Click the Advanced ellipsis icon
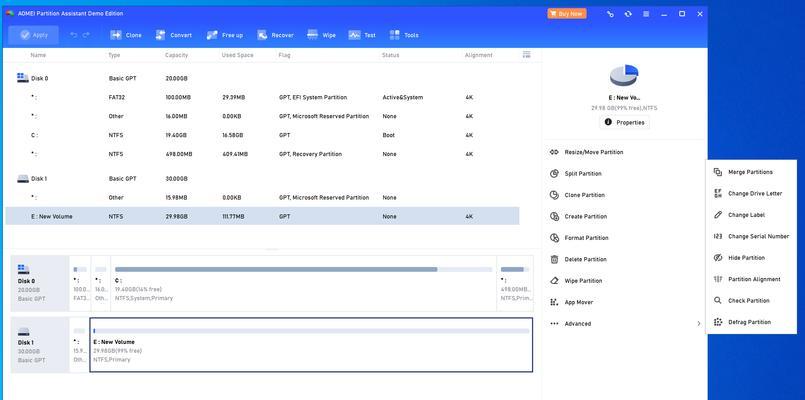The width and height of the screenshot is (805, 400). click(554, 324)
